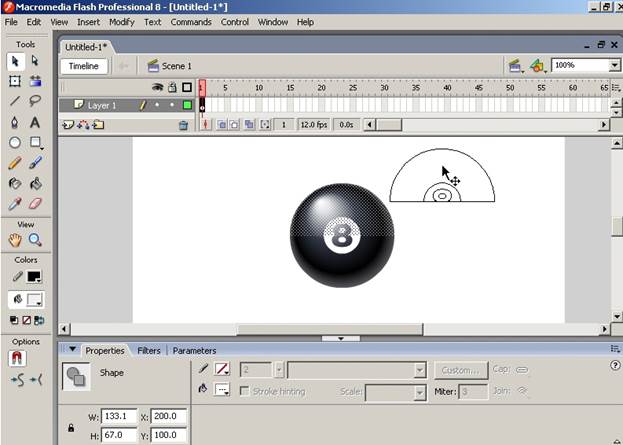This screenshot has height=445, width=623.
Task: Toggle show/hide all layers eye icon
Action: tap(158, 87)
